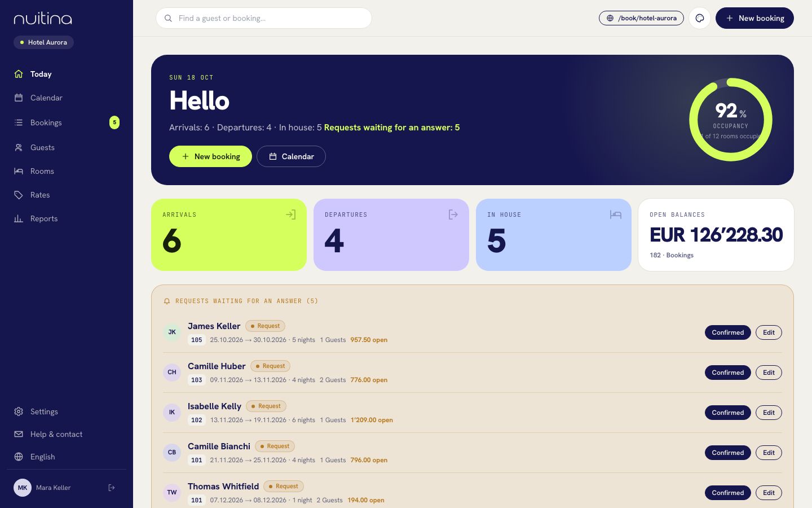Open the Camille Bianchi guest name
Image resolution: width=812 pixels, height=508 pixels.
point(219,446)
